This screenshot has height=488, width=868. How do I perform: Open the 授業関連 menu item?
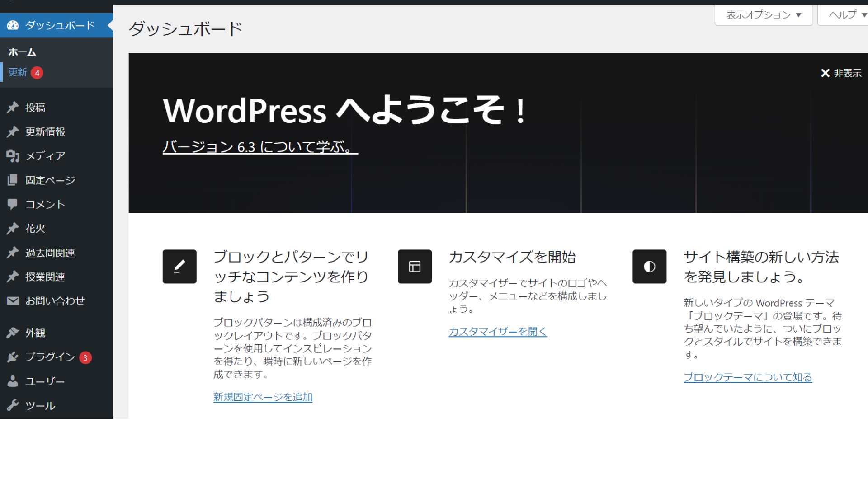tap(57, 277)
